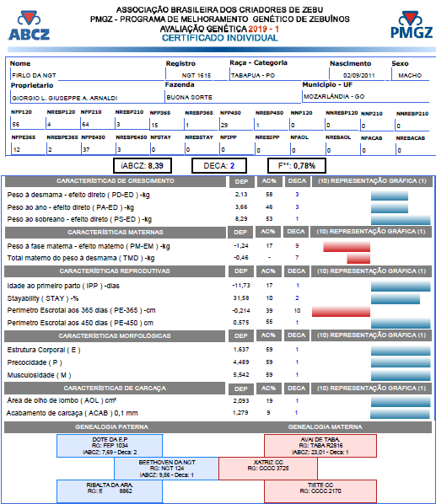Viewport: 436px width, 504px height.
Task: Click the Genealogia Paterna header
Action: [111, 426]
